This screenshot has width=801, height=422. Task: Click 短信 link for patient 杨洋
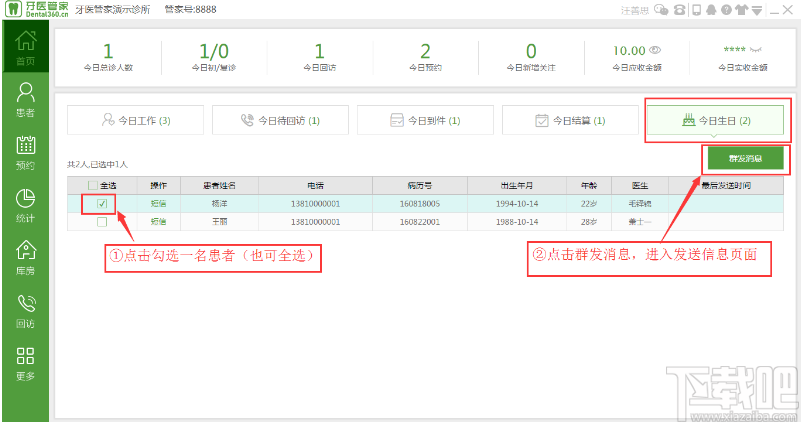click(x=158, y=204)
